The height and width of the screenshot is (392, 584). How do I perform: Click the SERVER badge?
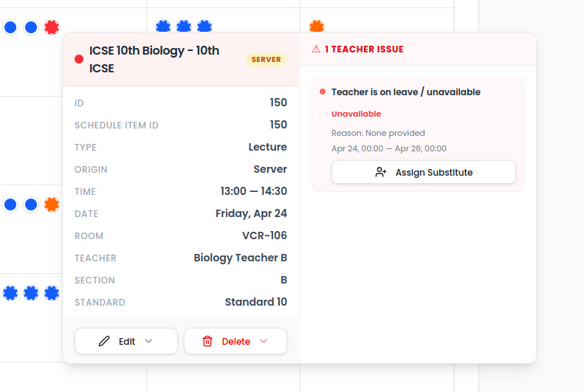(x=267, y=60)
